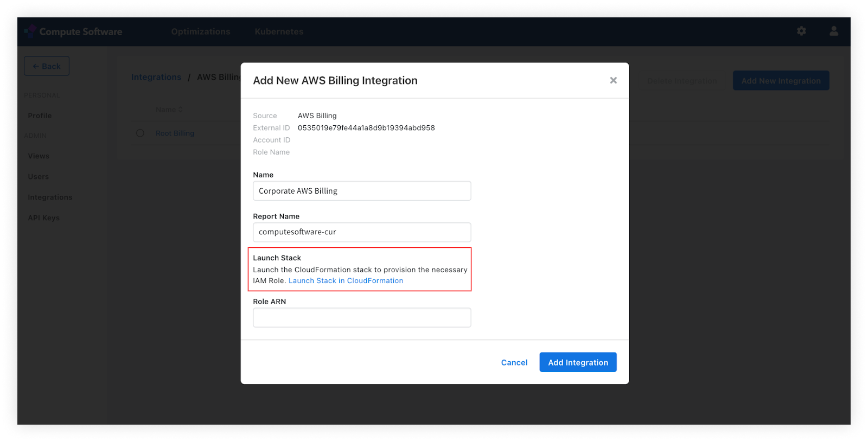Image resolution: width=868 pixels, height=442 pixels.
Task: Click the Add New Integration button
Action: tap(781, 81)
